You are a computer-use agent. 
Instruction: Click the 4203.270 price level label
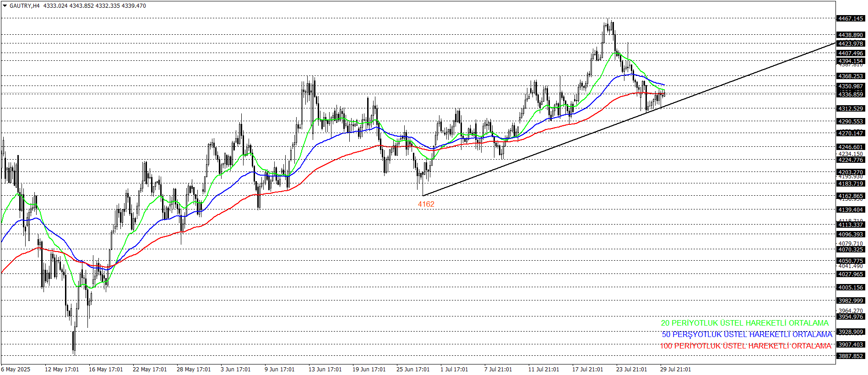tap(851, 172)
